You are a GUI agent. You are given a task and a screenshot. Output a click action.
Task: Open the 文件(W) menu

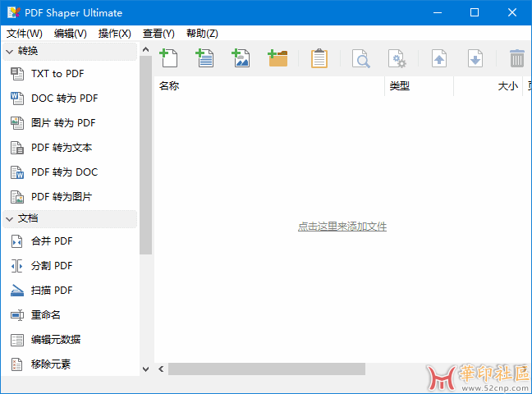point(25,34)
